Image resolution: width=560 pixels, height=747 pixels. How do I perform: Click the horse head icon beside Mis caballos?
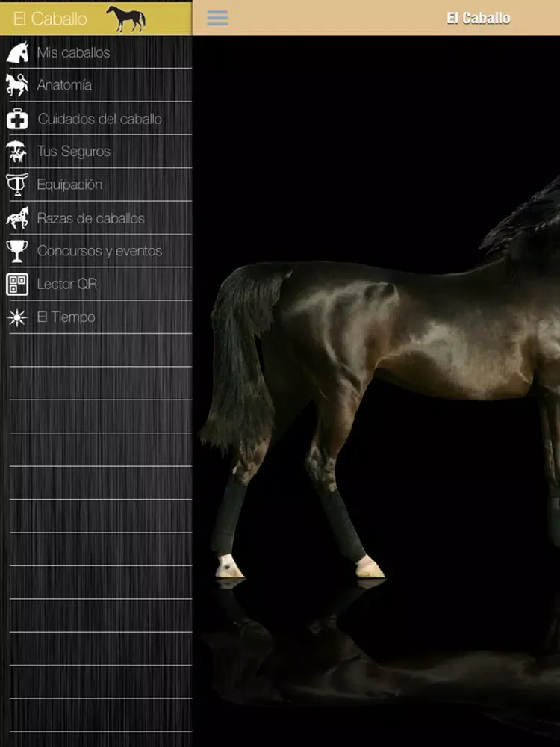pos(17,52)
